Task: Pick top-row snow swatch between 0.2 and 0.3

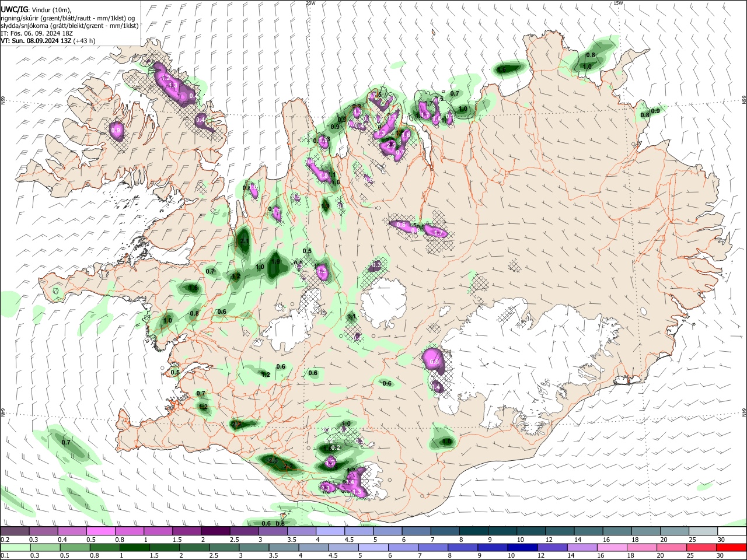Action: pyautogui.click(x=15, y=531)
